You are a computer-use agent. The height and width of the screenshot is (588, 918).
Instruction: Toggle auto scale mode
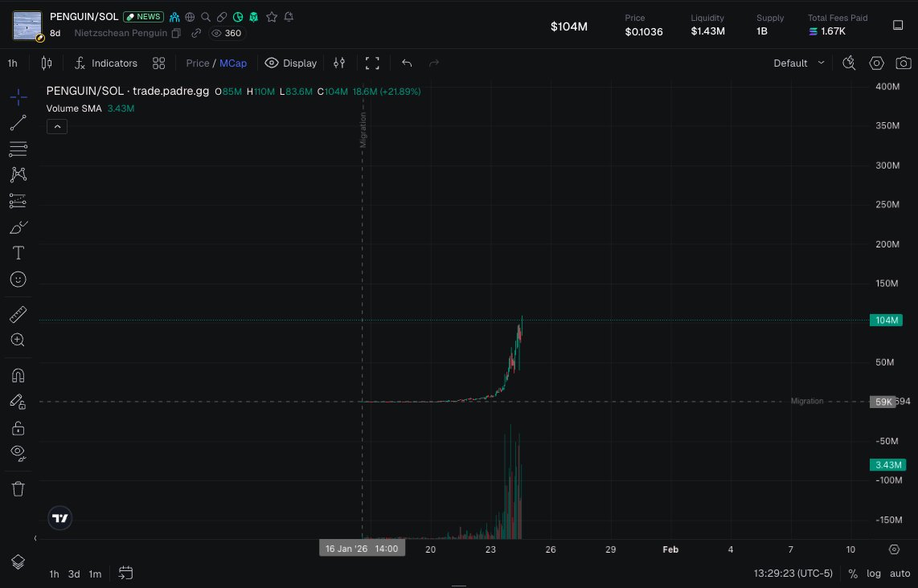point(900,574)
